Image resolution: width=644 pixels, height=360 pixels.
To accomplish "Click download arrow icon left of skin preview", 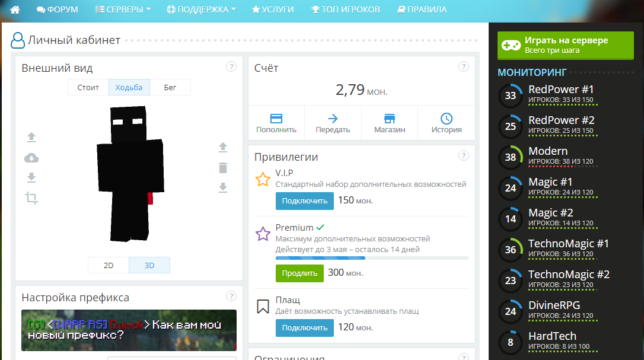I will 31,177.
